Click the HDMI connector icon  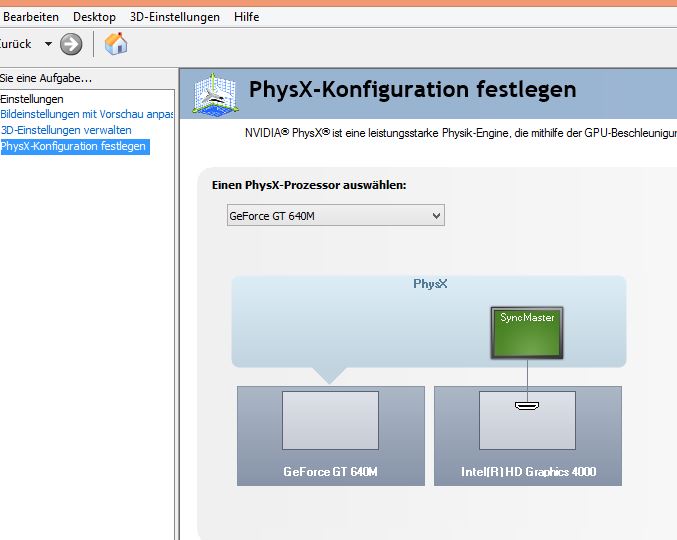[x=527, y=406]
